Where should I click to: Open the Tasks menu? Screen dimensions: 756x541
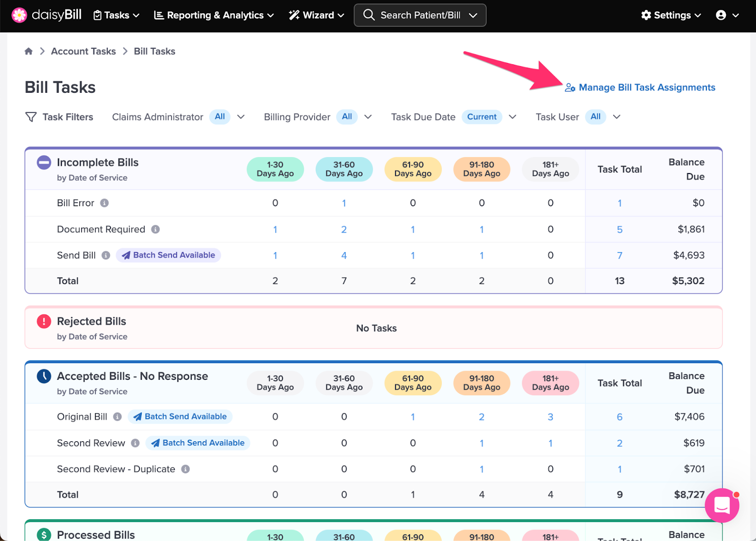116,15
